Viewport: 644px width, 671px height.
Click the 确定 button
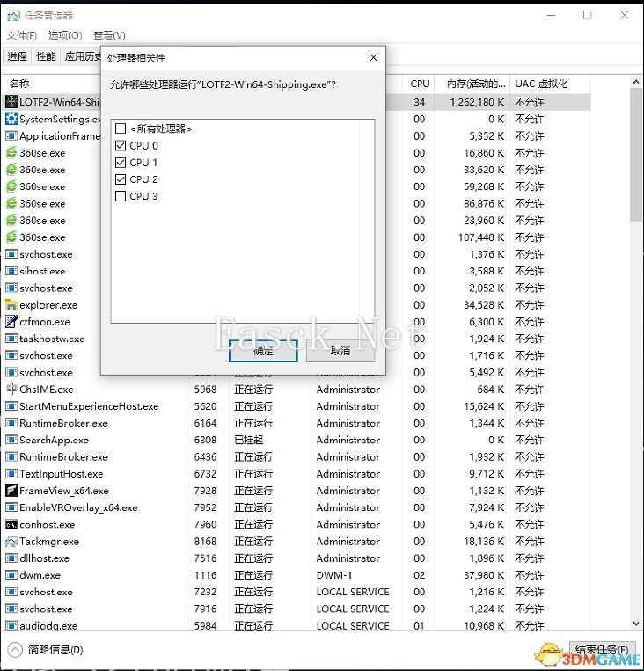(x=263, y=351)
